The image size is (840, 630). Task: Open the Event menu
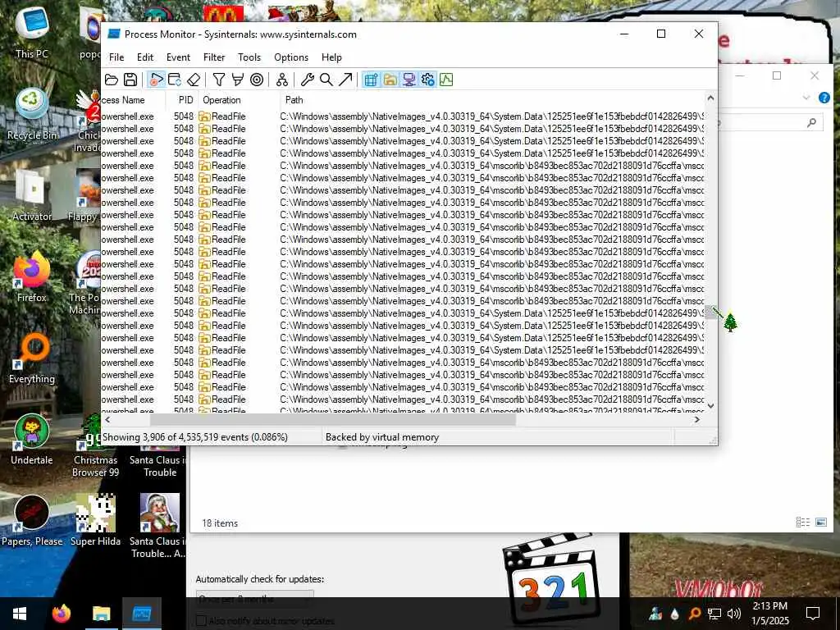click(x=178, y=57)
